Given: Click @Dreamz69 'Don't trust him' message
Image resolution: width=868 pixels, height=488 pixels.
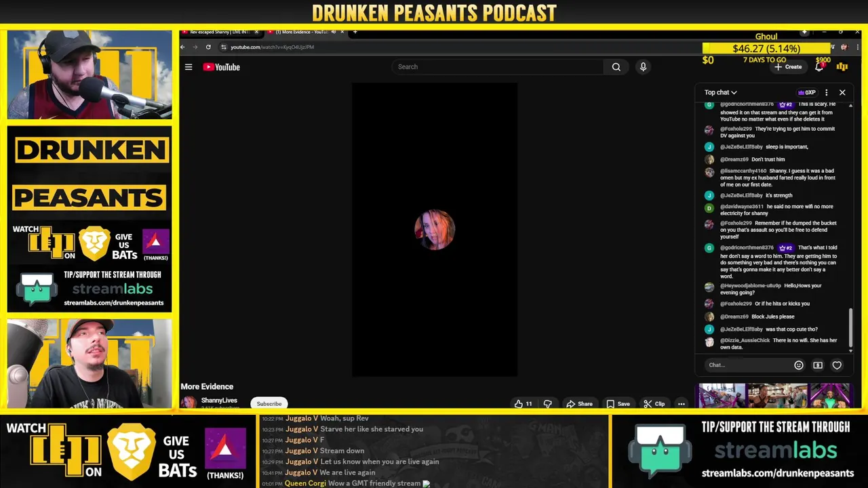Looking at the screenshot, I should (x=752, y=159).
